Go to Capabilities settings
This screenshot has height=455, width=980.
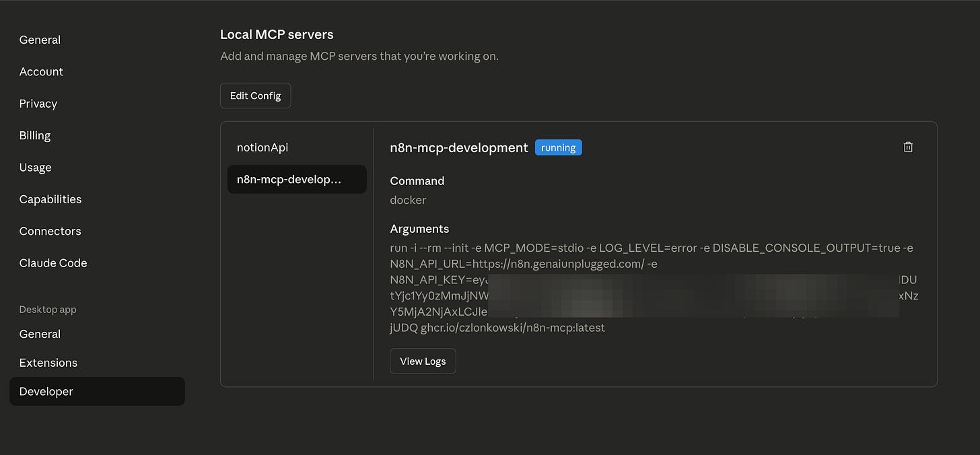point(50,199)
